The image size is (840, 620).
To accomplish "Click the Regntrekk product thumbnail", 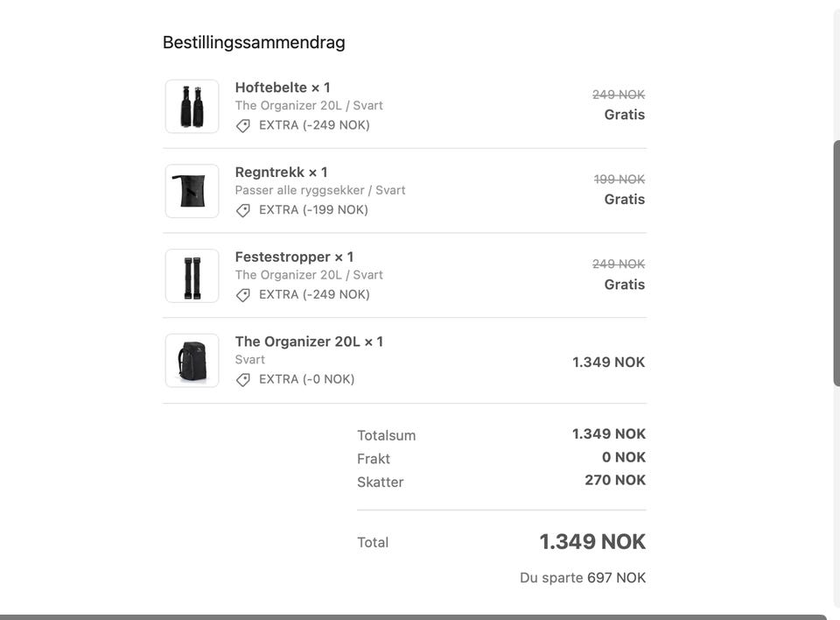I will [192, 191].
